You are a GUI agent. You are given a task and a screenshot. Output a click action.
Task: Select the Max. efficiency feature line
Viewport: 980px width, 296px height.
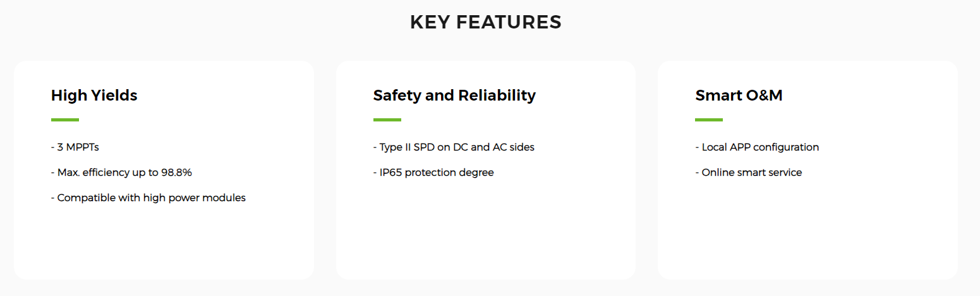pos(121,173)
